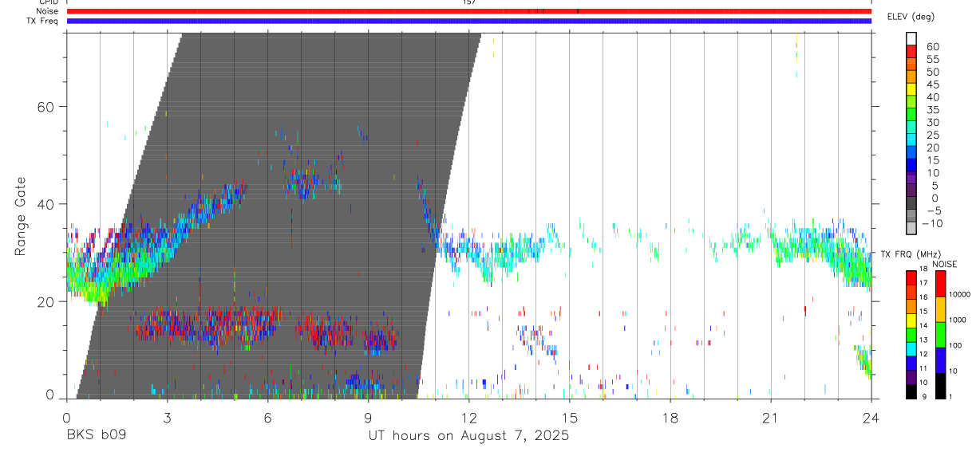Click the "-10" label on ELEV colorbar
This screenshot has height=452, width=980.
(934, 224)
